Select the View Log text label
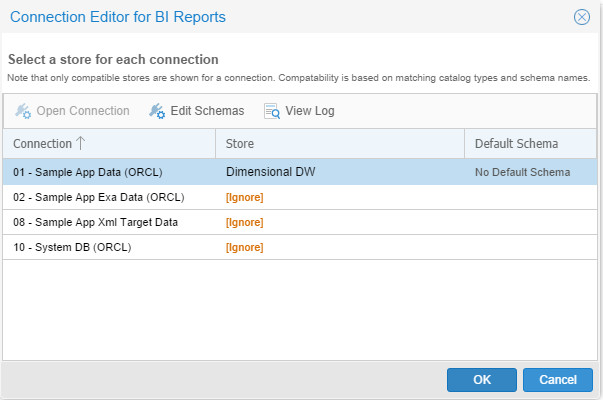This screenshot has width=603, height=400. pyautogui.click(x=310, y=111)
